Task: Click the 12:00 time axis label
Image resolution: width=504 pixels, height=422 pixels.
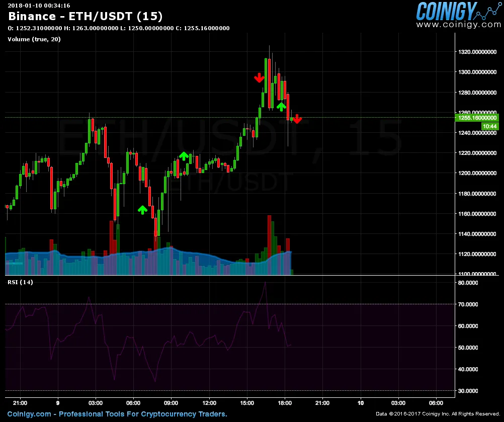Action: 209,403
